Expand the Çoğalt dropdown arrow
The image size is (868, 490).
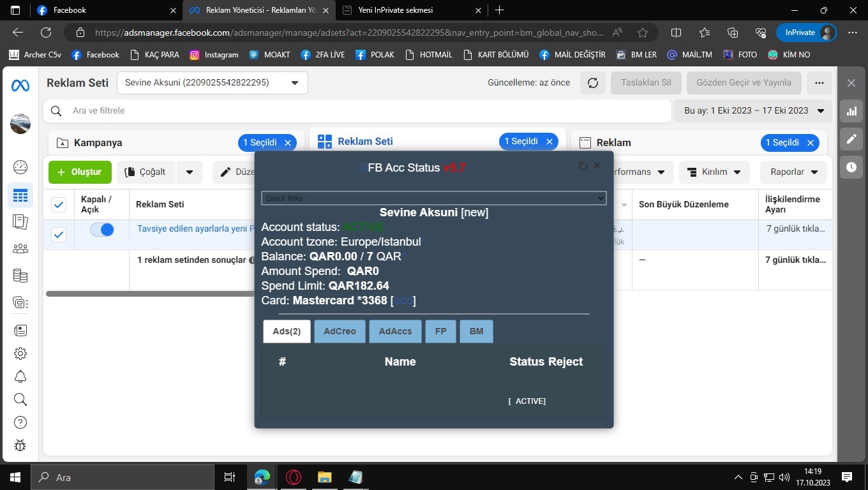tap(190, 172)
